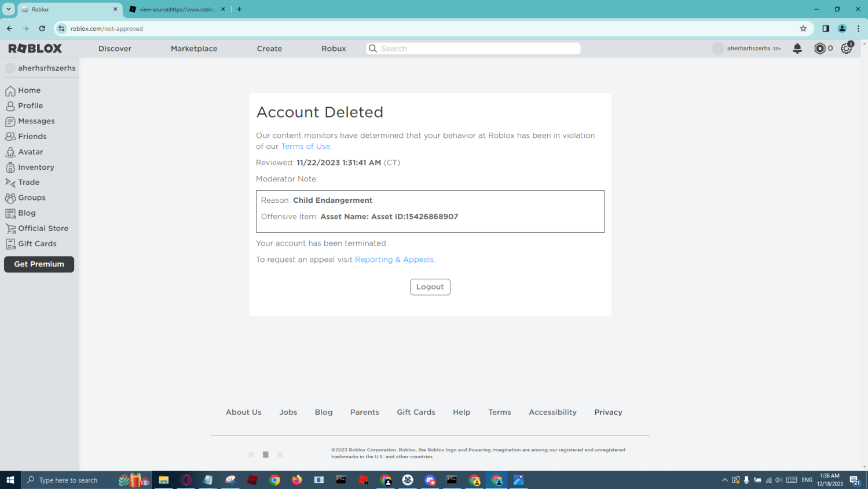Show hidden system tray icons
868x489 pixels.
coord(724,480)
